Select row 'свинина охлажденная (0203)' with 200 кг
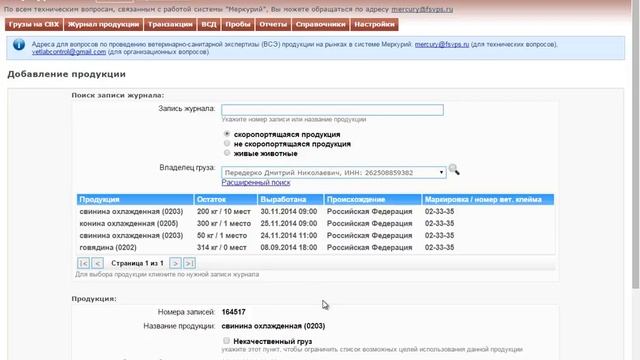Viewport: 640px width, 360px height. coord(316,211)
